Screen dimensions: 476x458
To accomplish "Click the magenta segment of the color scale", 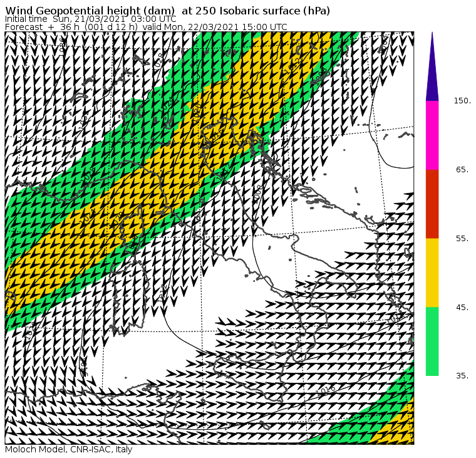I will pos(432,135).
